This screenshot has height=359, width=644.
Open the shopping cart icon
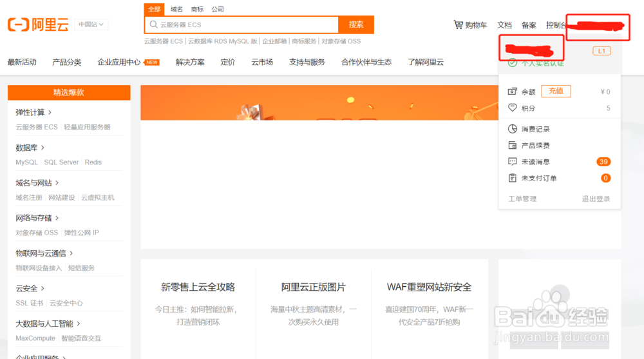[458, 24]
